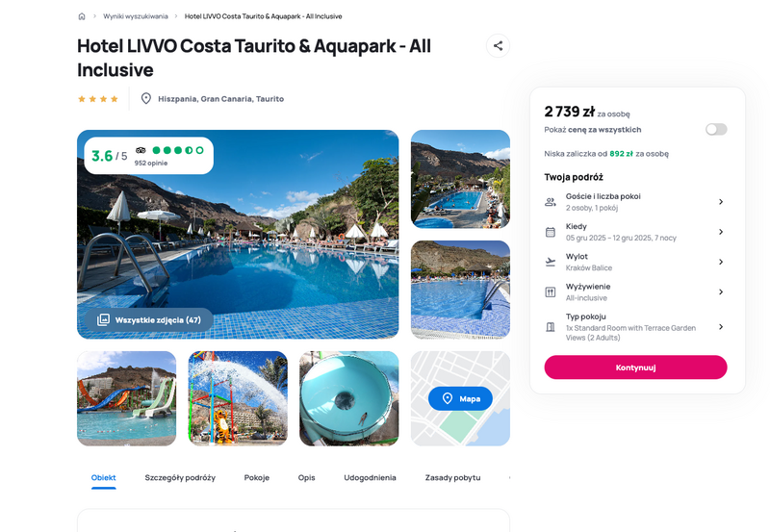
Task: Click the airplane icon next to Wylot
Action: click(x=551, y=262)
